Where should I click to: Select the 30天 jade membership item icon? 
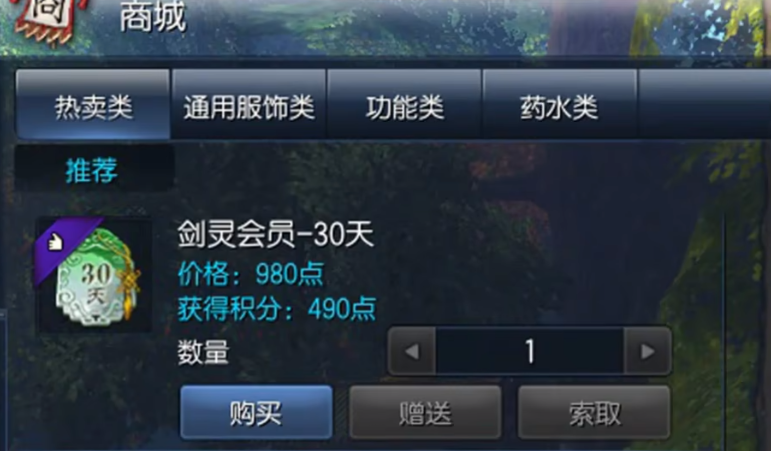click(x=93, y=274)
